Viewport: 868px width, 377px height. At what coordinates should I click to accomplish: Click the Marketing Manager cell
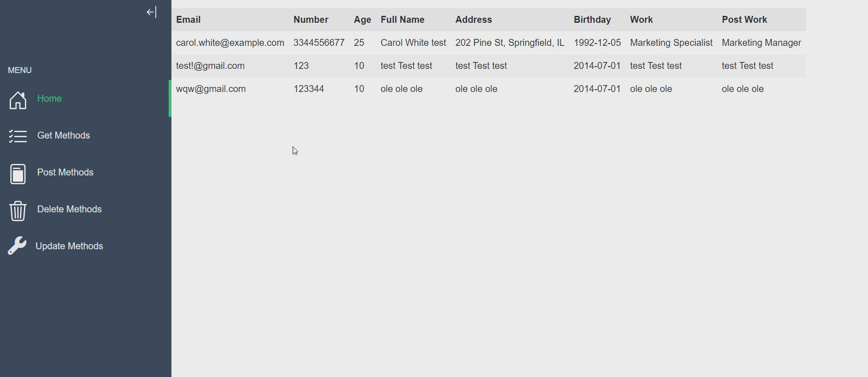click(x=761, y=43)
